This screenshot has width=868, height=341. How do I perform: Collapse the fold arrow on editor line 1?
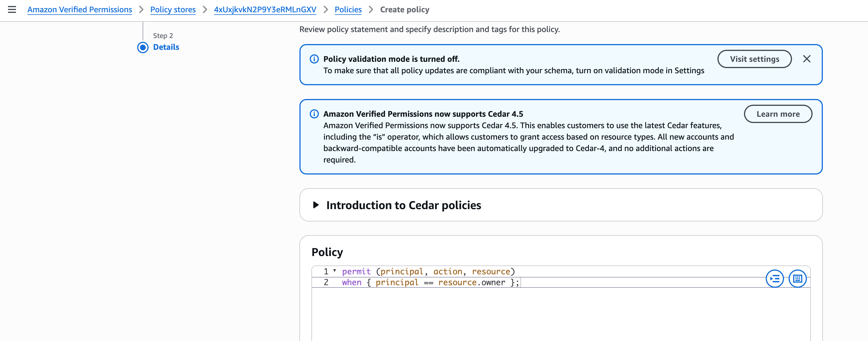[x=335, y=271]
